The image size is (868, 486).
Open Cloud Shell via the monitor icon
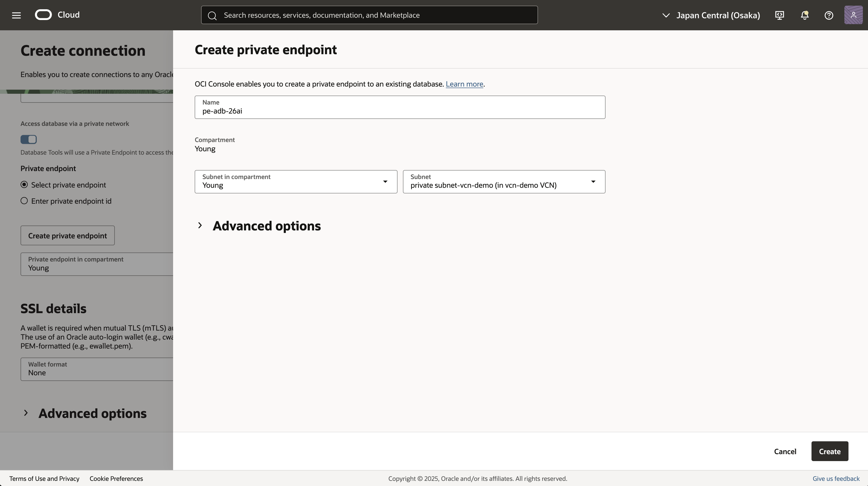(779, 15)
